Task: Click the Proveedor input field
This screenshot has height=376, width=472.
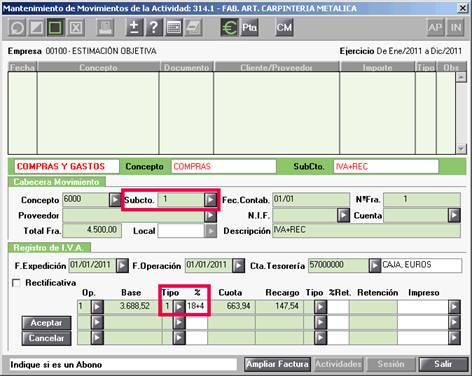Action: click(133, 216)
